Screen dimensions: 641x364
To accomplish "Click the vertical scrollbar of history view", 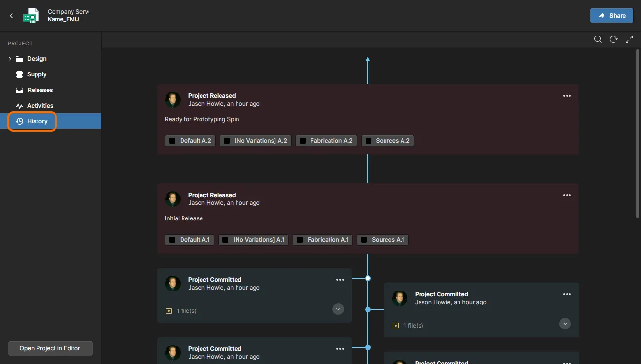I will [638, 132].
